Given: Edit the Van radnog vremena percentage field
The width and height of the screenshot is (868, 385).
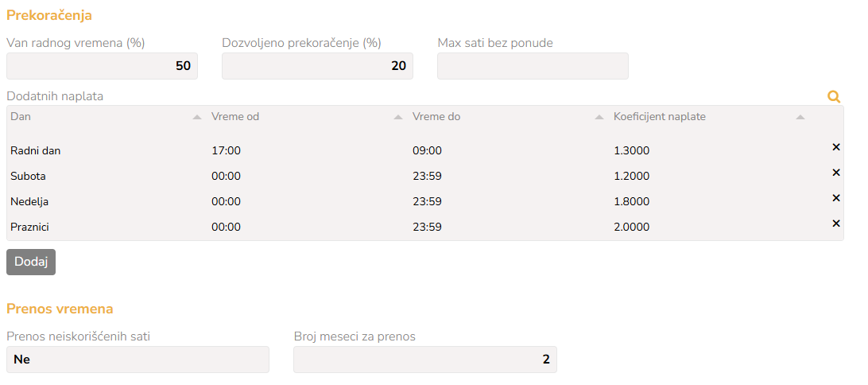Looking at the screenshot, I should [x=102, y=66].
